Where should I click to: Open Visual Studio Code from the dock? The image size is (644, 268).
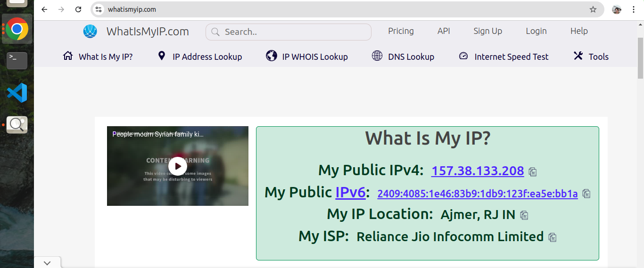point(17,93)
